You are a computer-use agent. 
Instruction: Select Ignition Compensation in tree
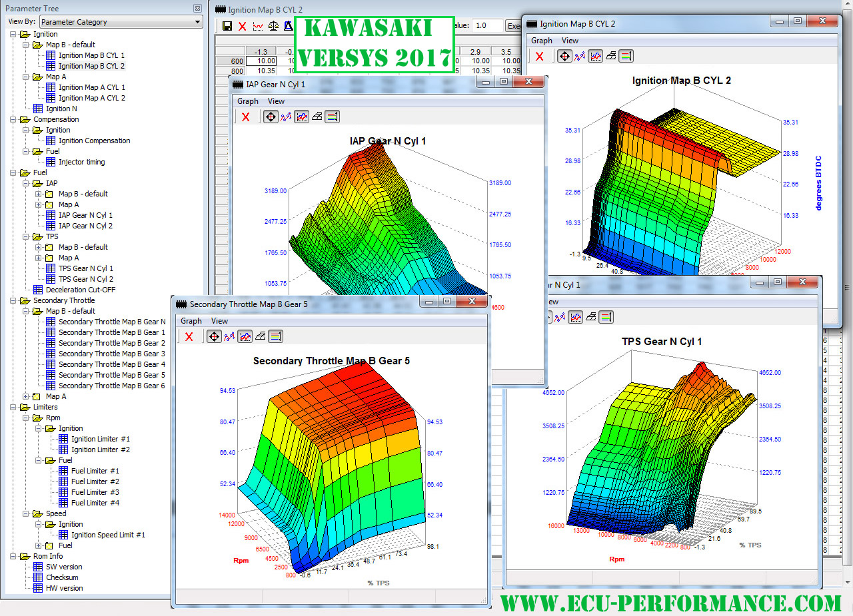click(94, 141)
